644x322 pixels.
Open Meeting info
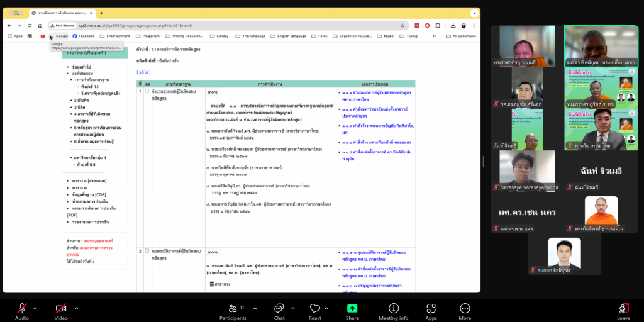pos(394,308)
